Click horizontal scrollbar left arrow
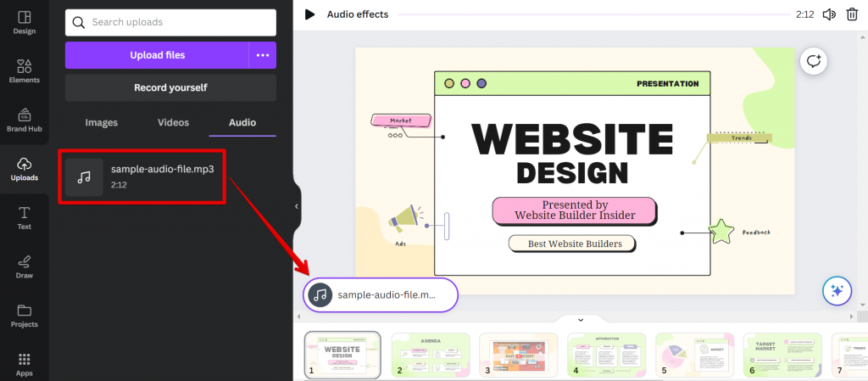 coord(299,317)
